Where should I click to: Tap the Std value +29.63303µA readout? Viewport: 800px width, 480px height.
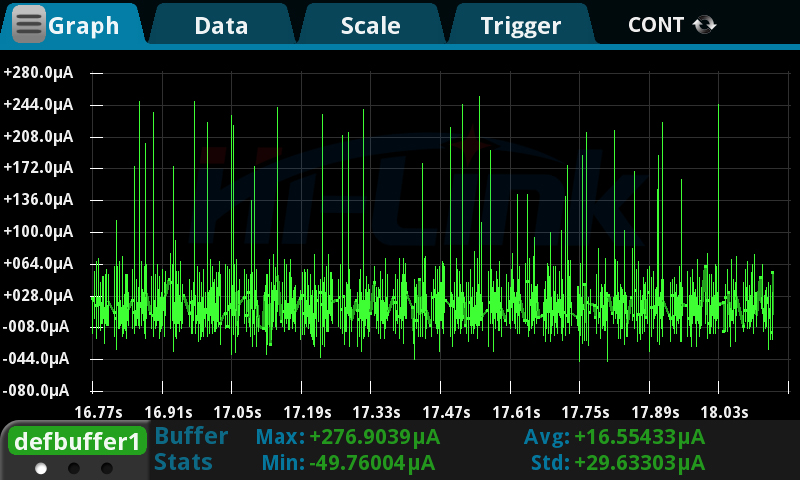pos(640,463)
